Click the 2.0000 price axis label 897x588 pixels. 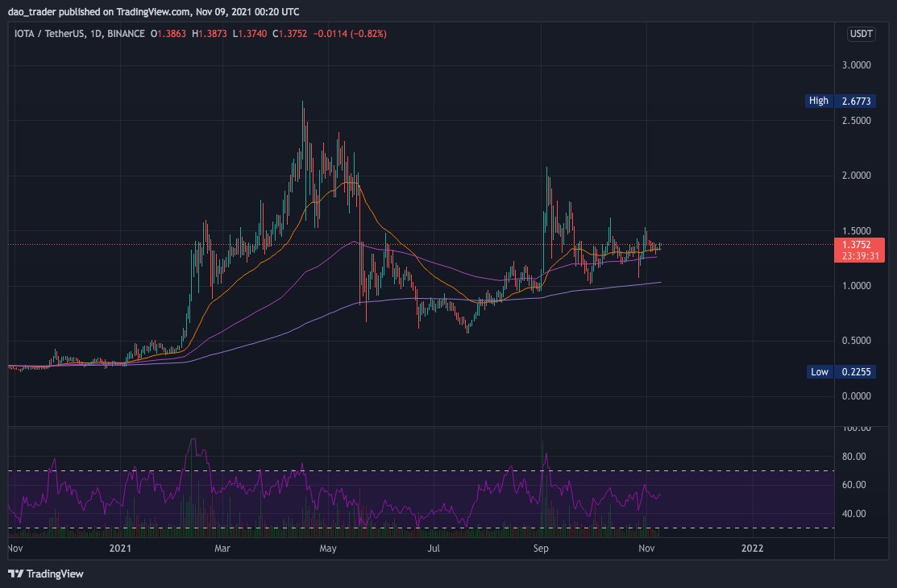857,176
